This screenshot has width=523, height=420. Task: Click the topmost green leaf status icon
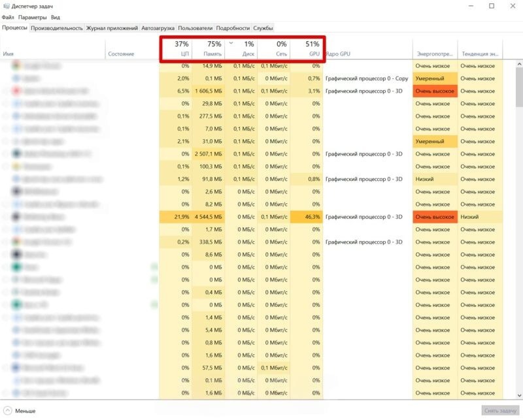coord(154,267)
